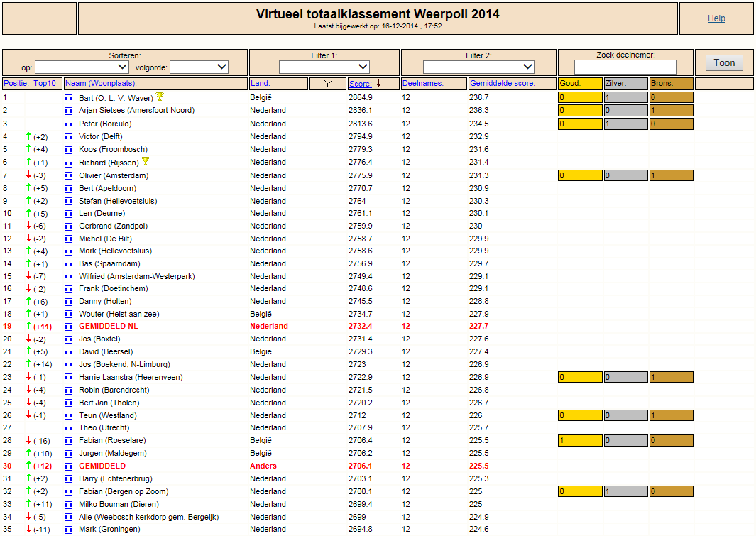
Task: Click the trophy icon beside Richard (Rijssen)
Action: pyautogui.click(x=146, y=161)
